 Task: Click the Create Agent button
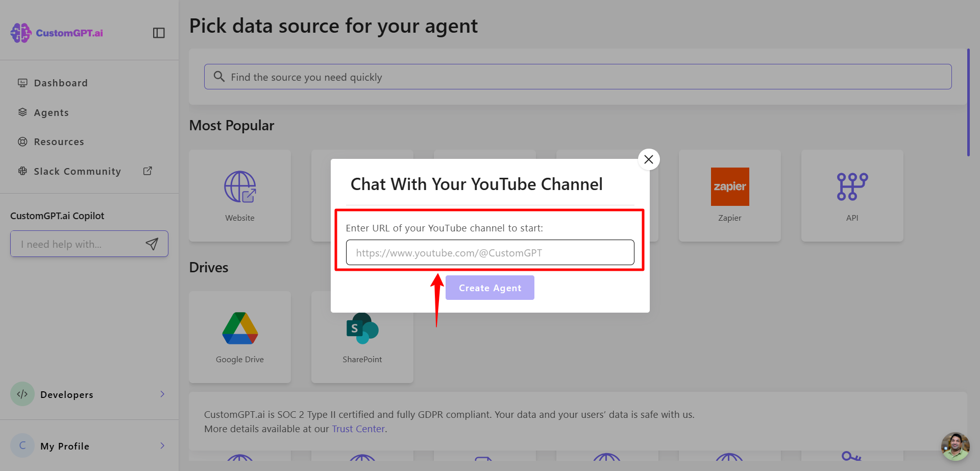tap(490, 288)
